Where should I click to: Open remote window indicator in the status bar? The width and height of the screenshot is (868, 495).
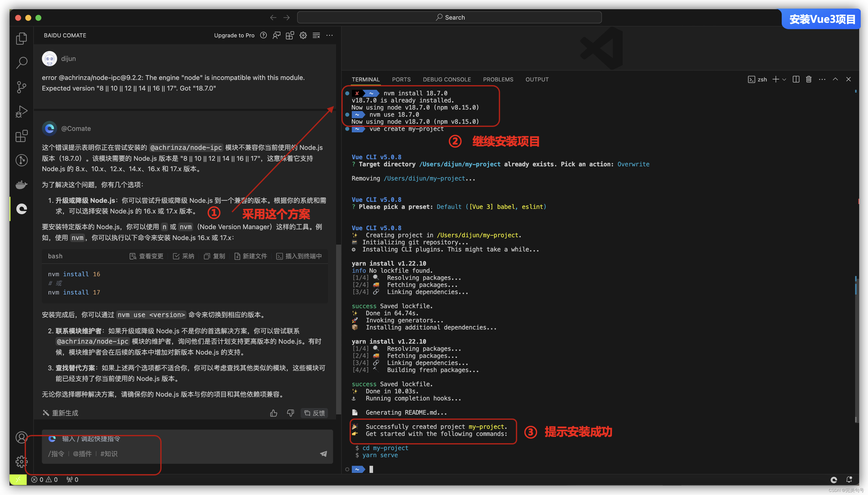pos(18,479)
